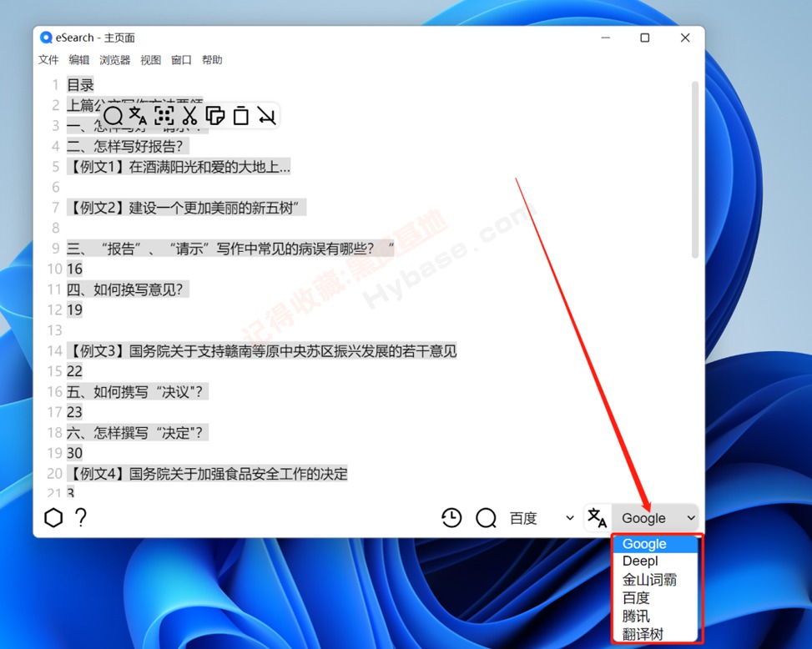Click the bottom search magnifier icon

(x=486, y=517)
